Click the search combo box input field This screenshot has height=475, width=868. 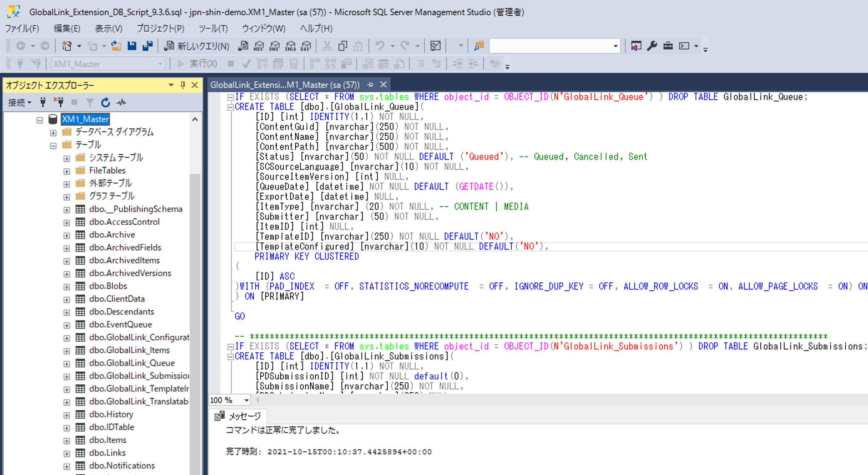551,46
